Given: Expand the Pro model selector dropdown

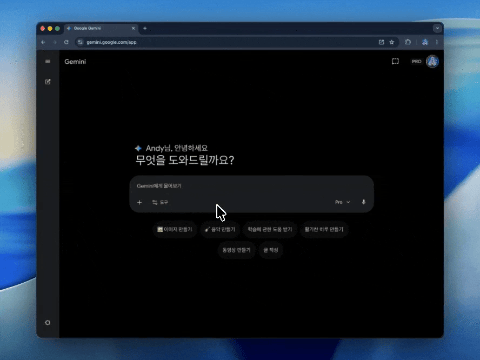Looking at the screenshot, I should [342, 202].
